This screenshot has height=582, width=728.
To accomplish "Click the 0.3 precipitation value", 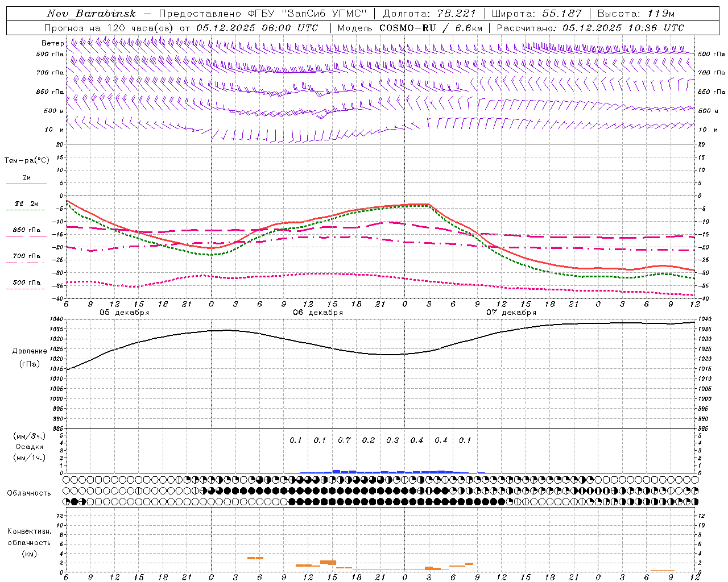I will 392,440.
